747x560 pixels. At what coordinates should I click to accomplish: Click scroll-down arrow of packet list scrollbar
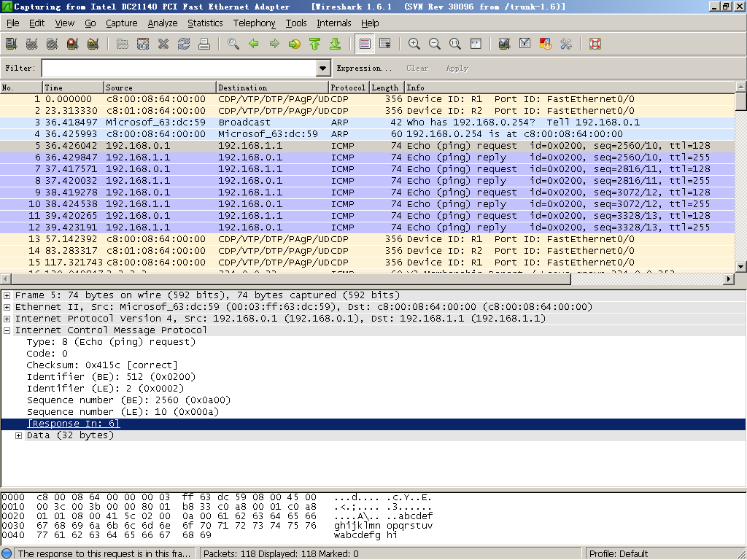coord(741,267)
